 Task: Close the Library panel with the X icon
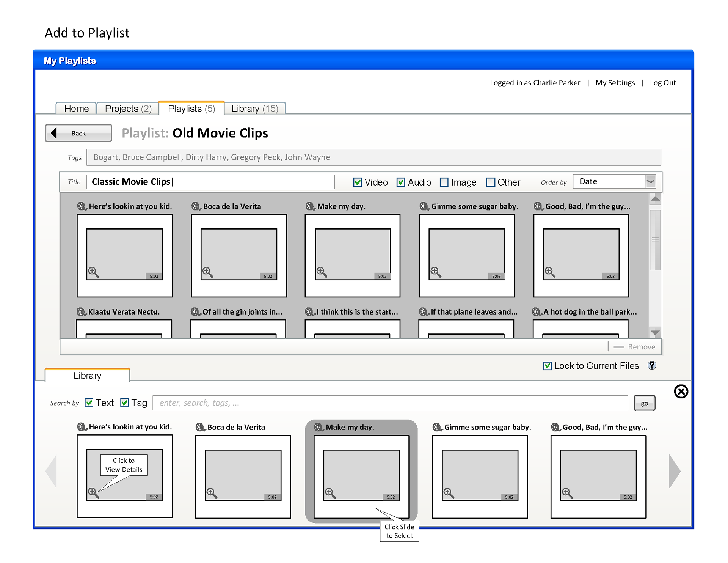[x=681, y=391]
